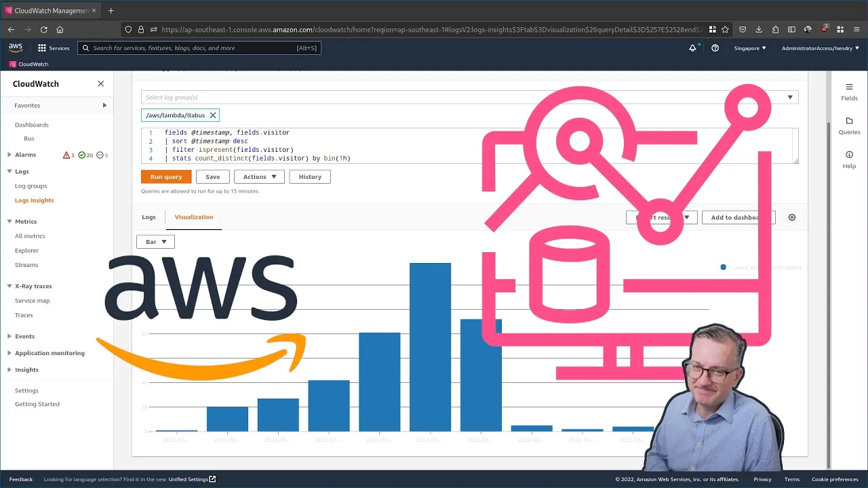Remove the /aws/lambda/ltabus log group
Viewport: 868px width, 488px height.
(x=213, y=115)
